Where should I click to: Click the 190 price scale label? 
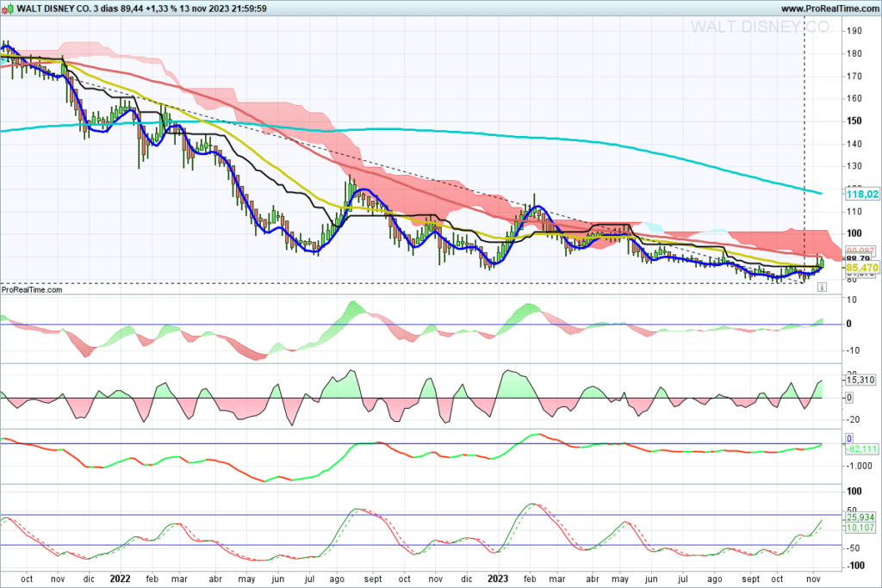tap(854, 30)
